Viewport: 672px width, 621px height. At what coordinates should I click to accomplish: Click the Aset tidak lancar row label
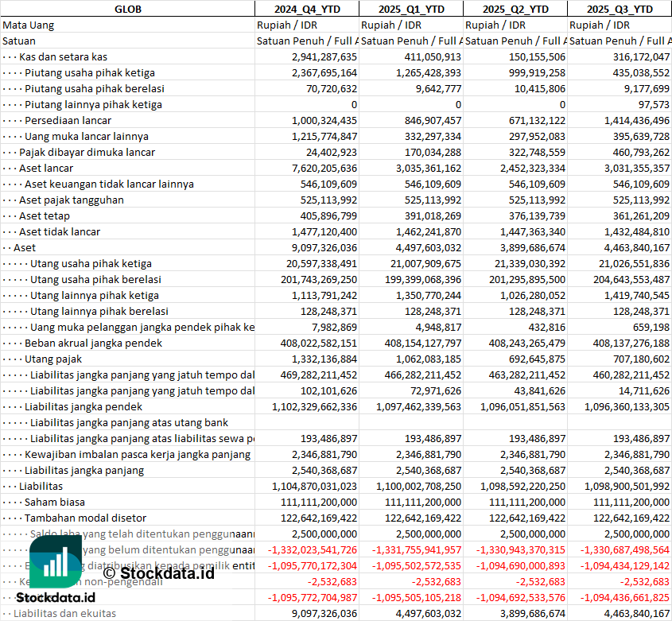pyautogui.click(x=60, y=231)
